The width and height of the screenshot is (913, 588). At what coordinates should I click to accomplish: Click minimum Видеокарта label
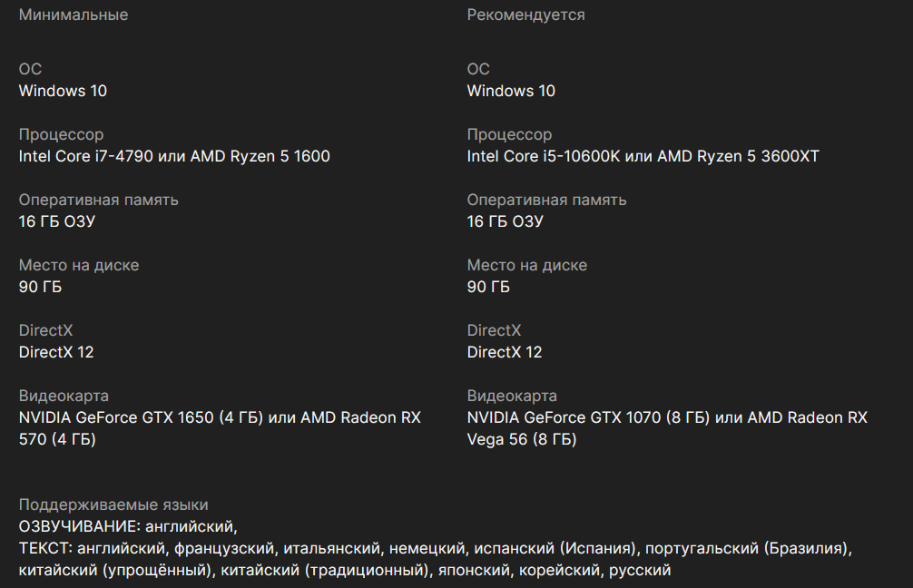[64, 396]
